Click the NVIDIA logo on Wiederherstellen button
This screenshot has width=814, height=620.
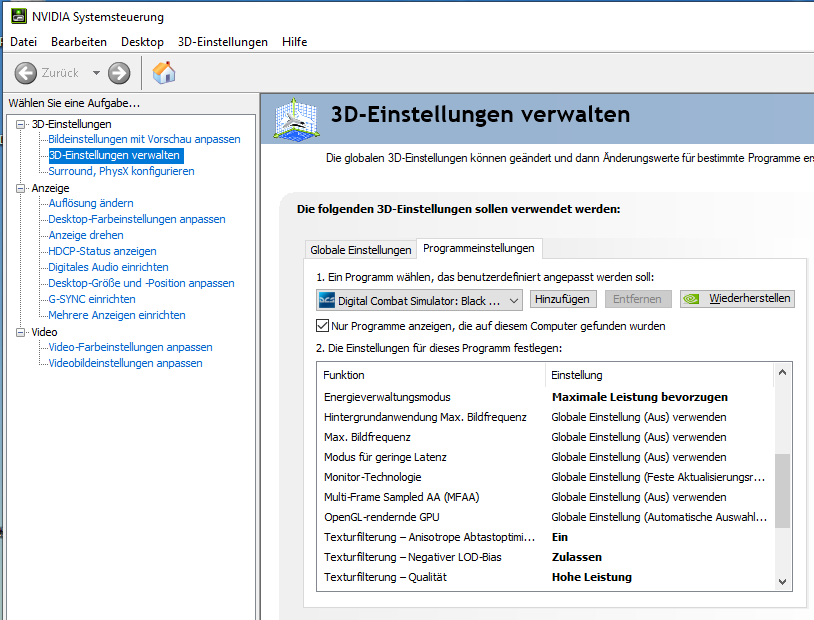click(691, 299)
